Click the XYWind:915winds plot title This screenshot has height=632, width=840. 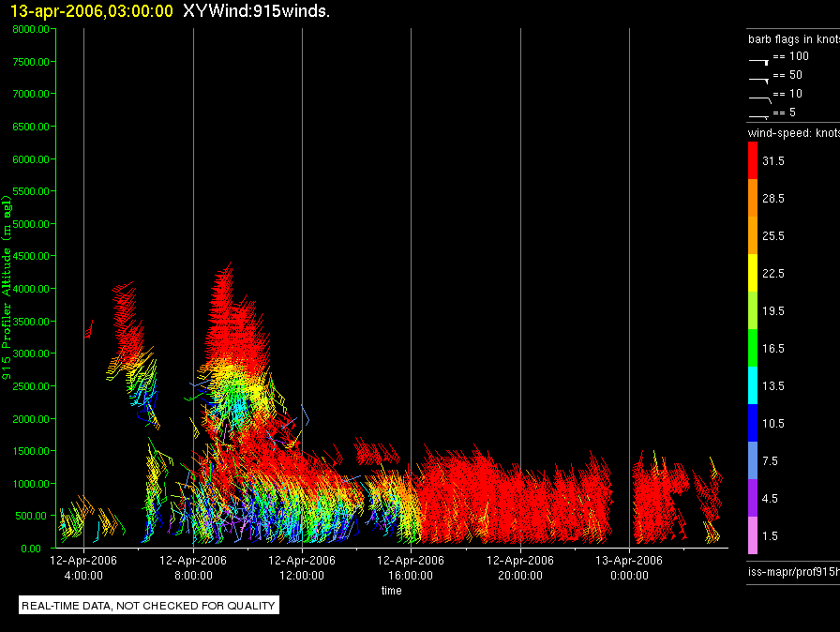click(x=256, y=10)
